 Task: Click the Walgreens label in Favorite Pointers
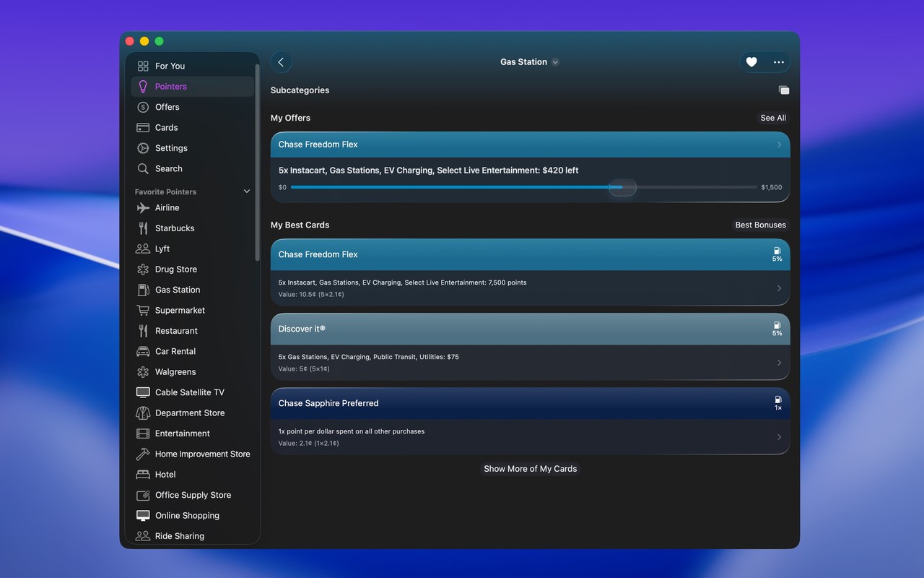tap(175, 372)
